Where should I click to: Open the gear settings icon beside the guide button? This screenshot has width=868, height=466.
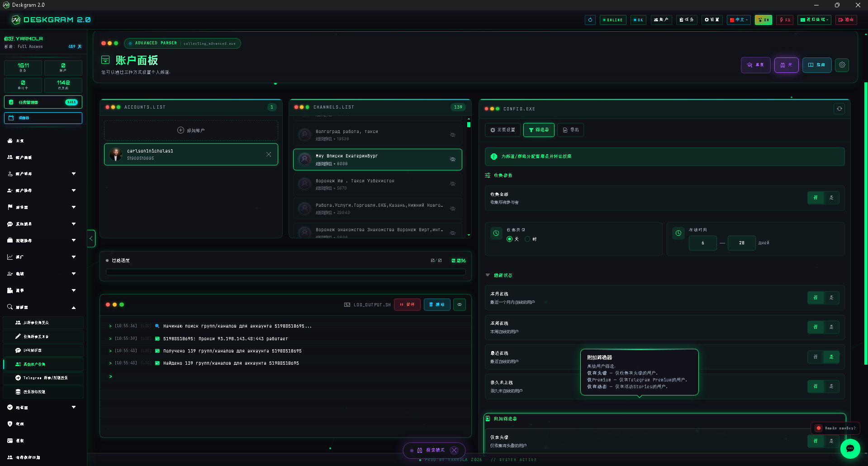click(842, 65)
